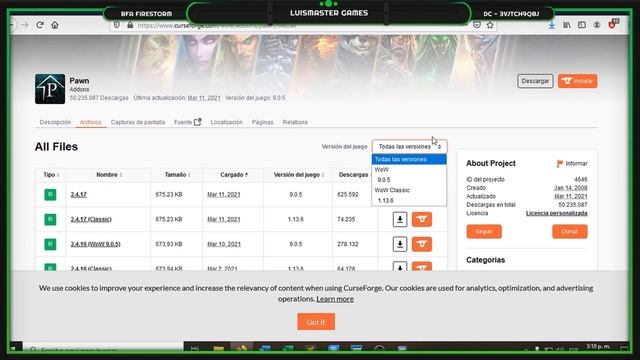Click the Informar flag icon

(560, 163)
